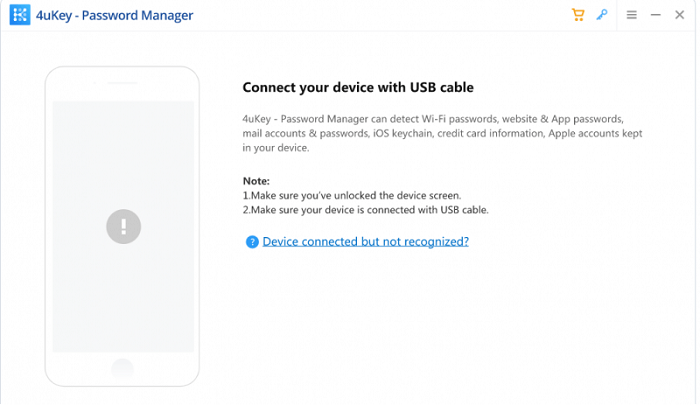Click the note about USB cable connection
Viewport: 700px width, 405px height.
365,210
